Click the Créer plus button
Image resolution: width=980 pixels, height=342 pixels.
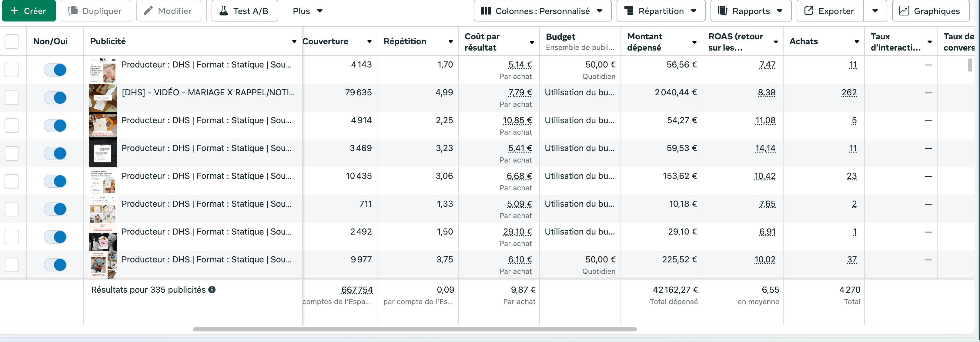[x=28, y=11]
